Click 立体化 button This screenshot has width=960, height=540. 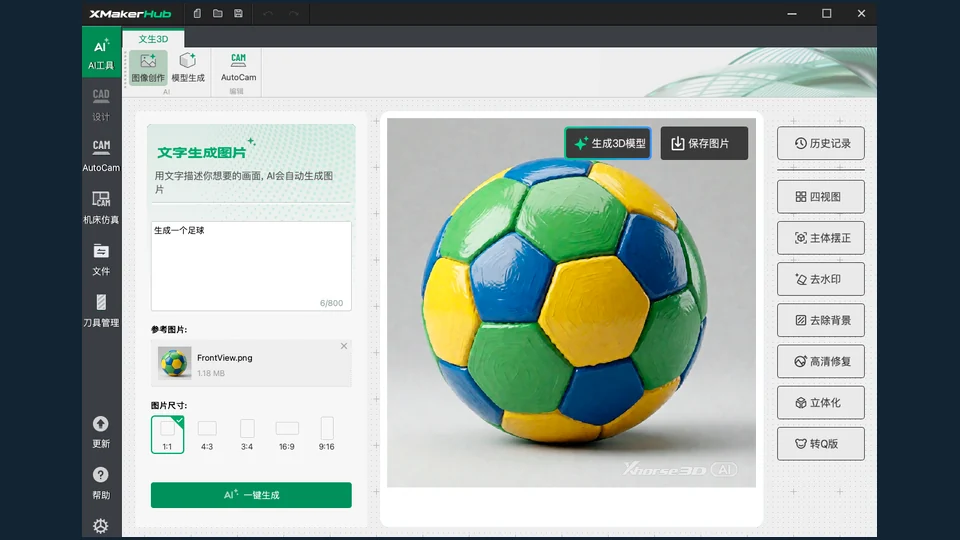pyautogui.click(x=821, y=402)
